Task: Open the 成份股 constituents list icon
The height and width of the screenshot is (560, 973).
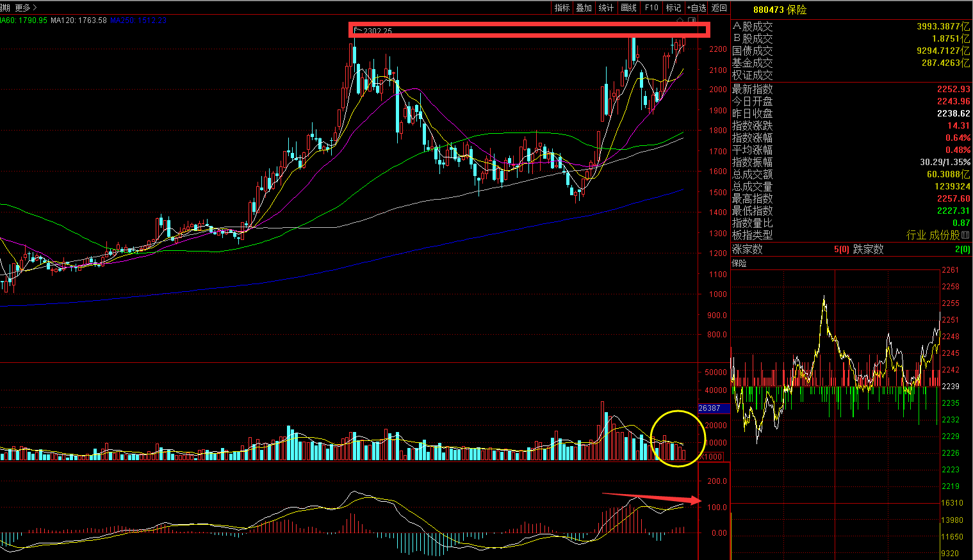Action: pos(966,235)
